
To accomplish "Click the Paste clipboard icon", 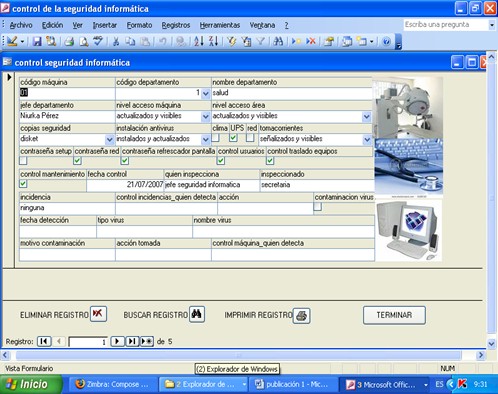I will click(144, 41).
